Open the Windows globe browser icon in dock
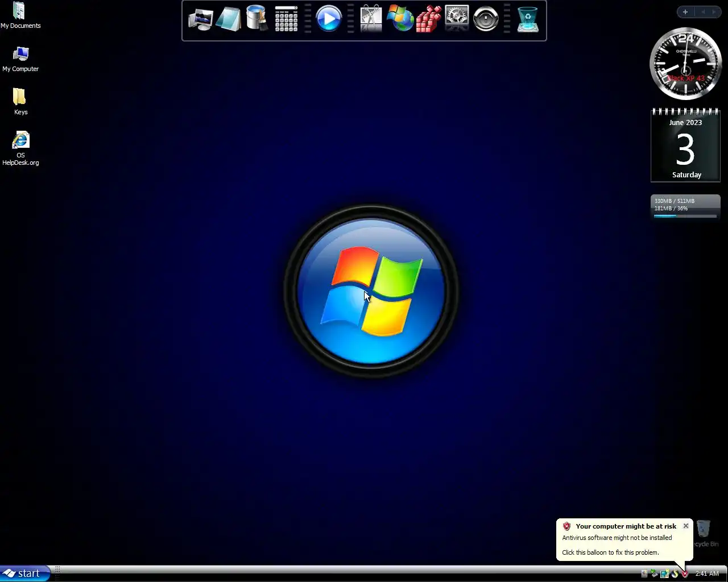 400,19
